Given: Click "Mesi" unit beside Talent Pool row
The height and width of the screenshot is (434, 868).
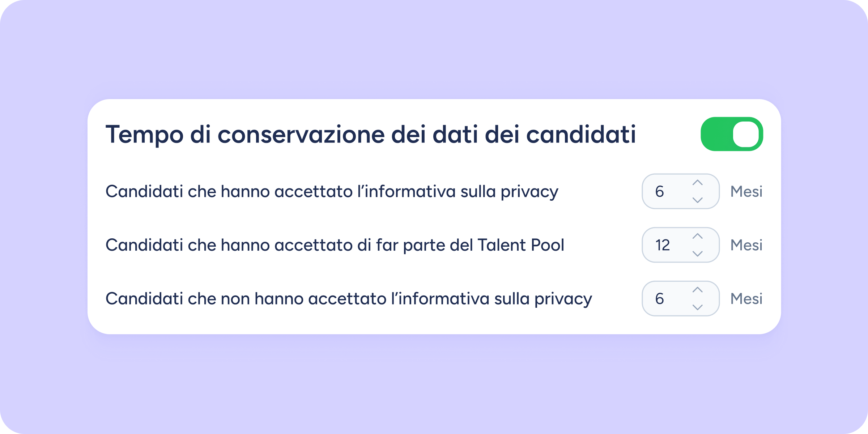Looking at the screenshot, I should (746, 245).
